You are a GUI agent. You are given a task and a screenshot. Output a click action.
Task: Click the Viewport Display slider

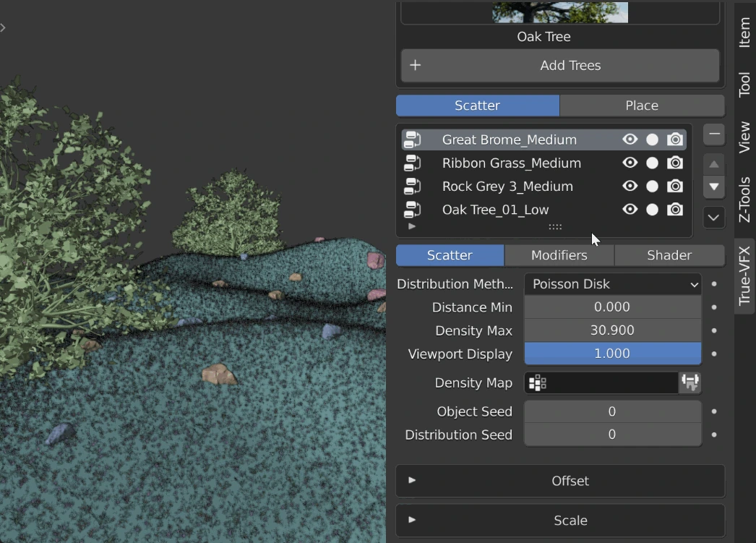coord(612,354)
